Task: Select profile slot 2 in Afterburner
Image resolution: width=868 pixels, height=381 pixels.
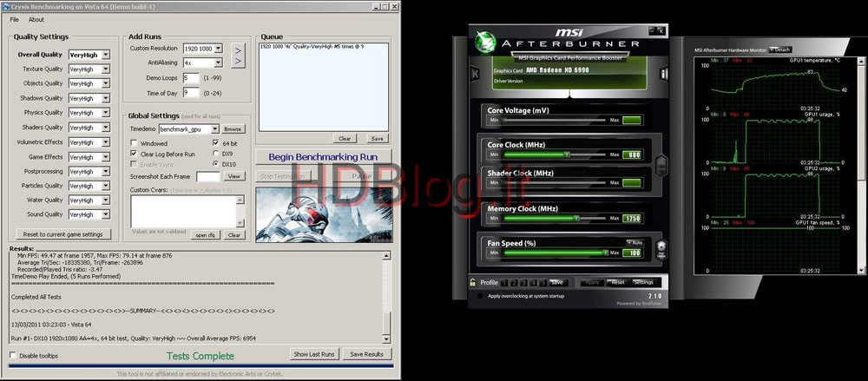Action: pyautogui.click(x=514, y=282)
